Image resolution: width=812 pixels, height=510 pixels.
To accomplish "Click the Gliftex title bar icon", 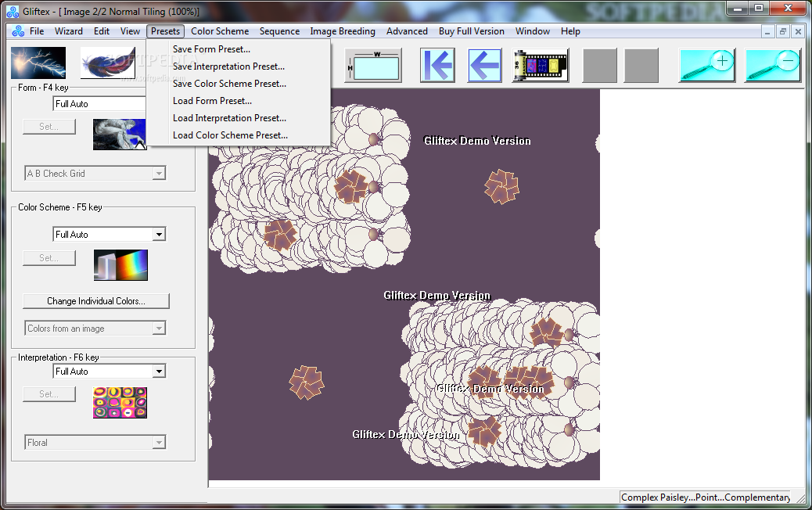I will click(x=13, y=11).
